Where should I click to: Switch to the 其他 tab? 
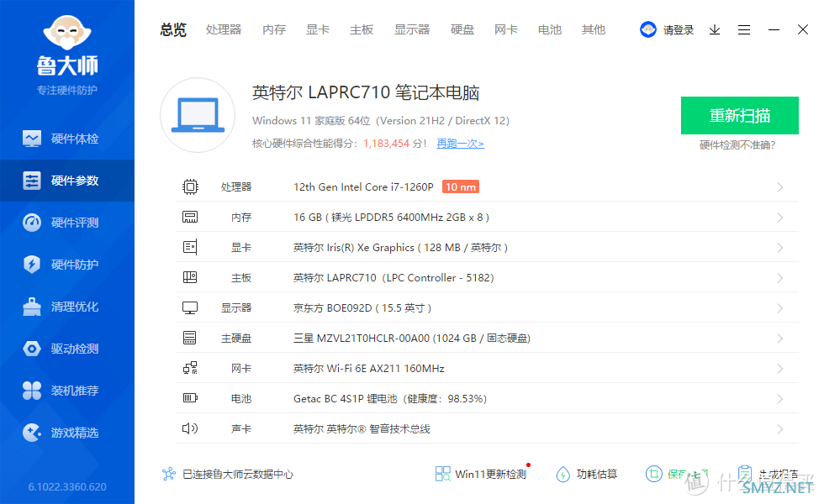point(594,30)
